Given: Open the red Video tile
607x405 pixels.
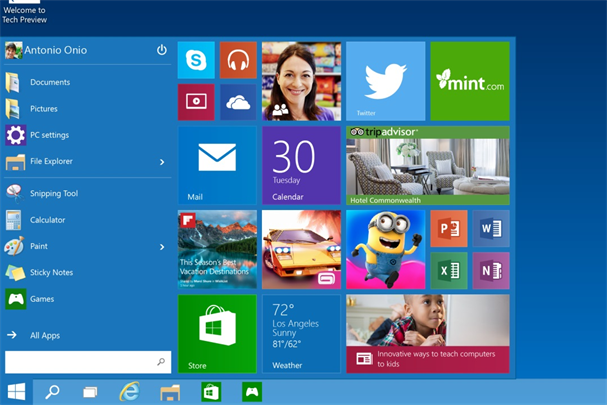Looking at the screenshot, I should pos(196,102).
